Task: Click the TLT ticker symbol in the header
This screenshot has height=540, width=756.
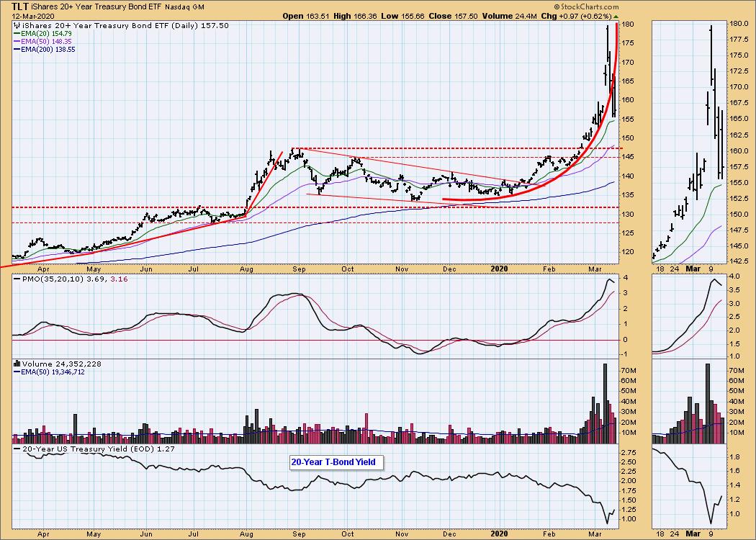Action: pos(19,6)
